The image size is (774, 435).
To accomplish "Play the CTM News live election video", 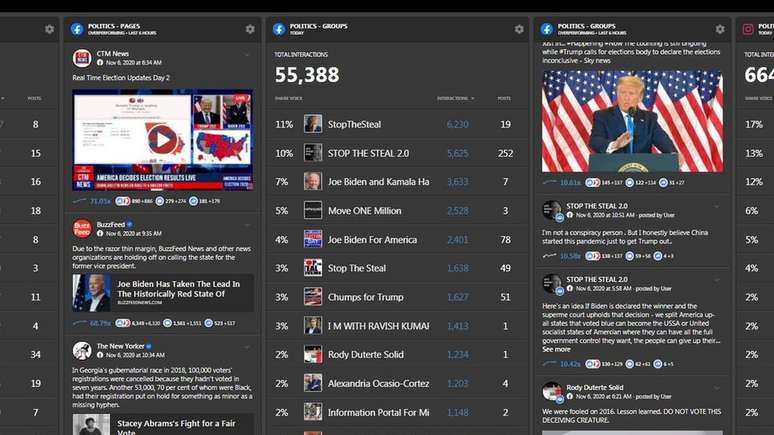I will coord(162,140).
